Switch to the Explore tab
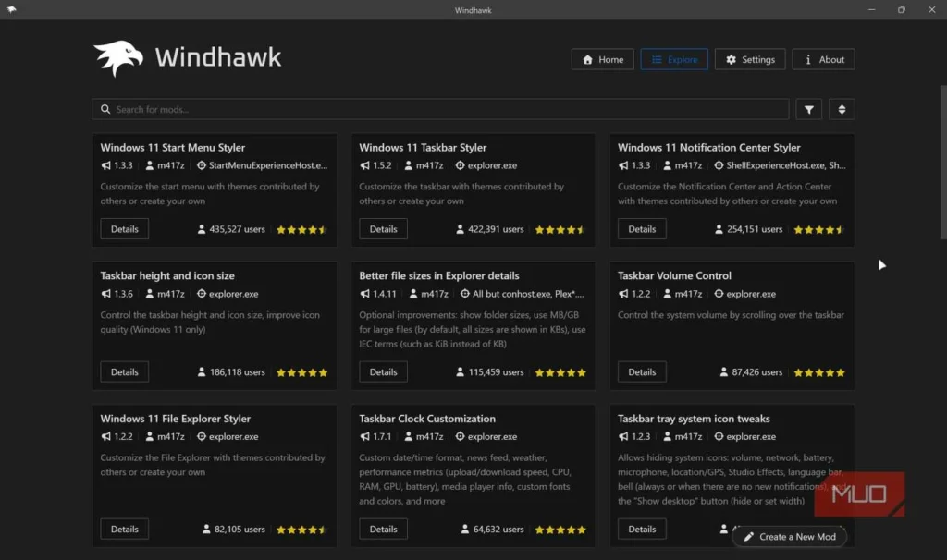 (674, 59)
